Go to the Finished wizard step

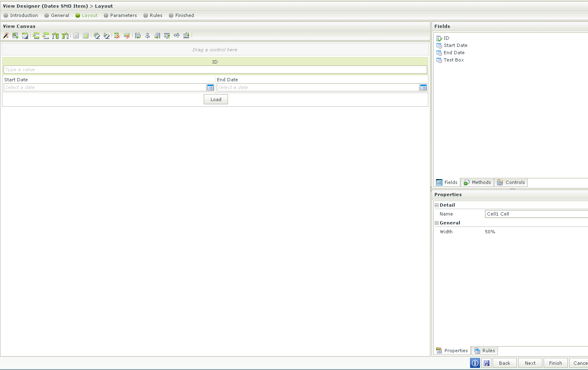181,15
